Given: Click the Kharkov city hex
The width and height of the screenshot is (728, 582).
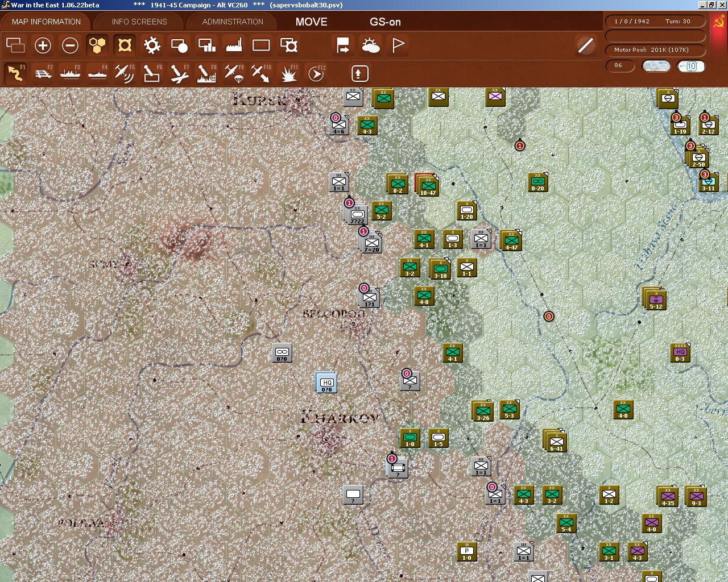Looking at the screenshot, I should click(x=326, y=439).
